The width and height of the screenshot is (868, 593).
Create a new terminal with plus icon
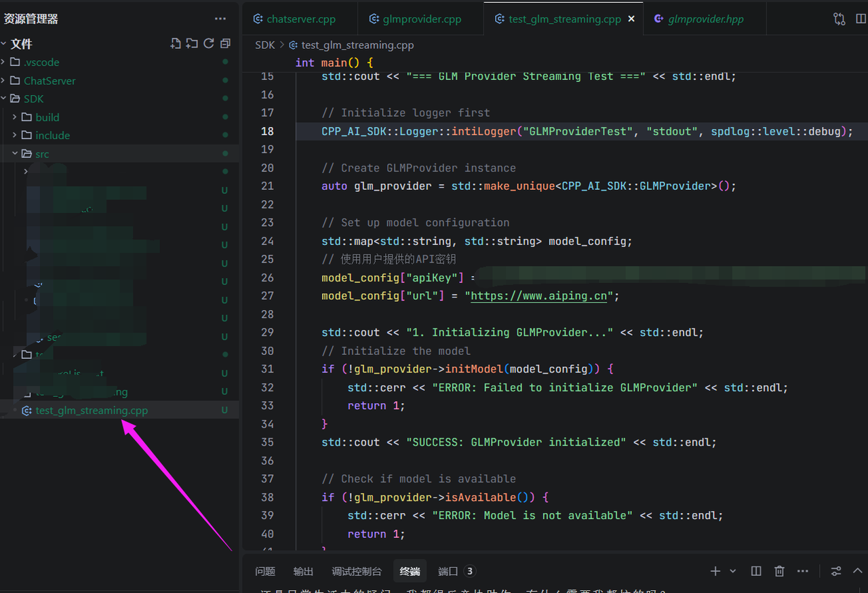pyautogui.click(x=715, y=571)
